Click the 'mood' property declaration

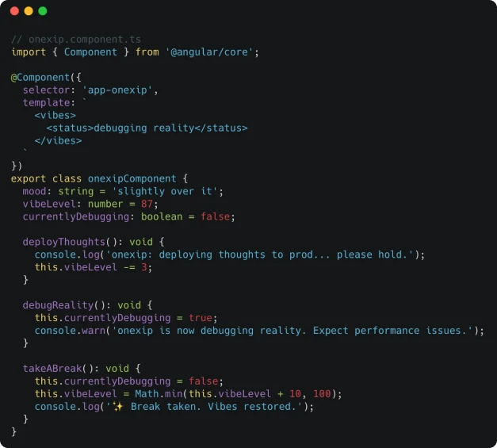coord(35,192)
